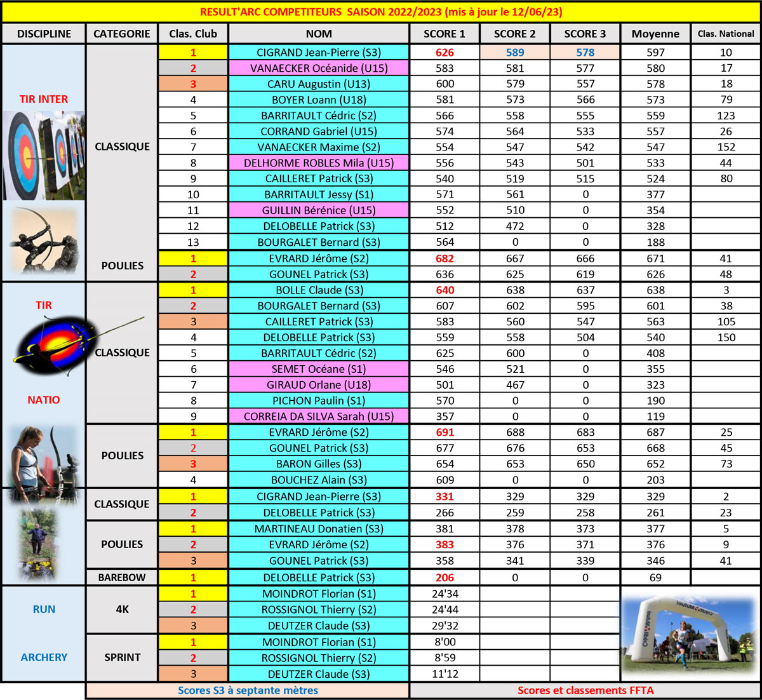Select the Moyenne column header
The image size is (762, 700).
coord(655,34)
